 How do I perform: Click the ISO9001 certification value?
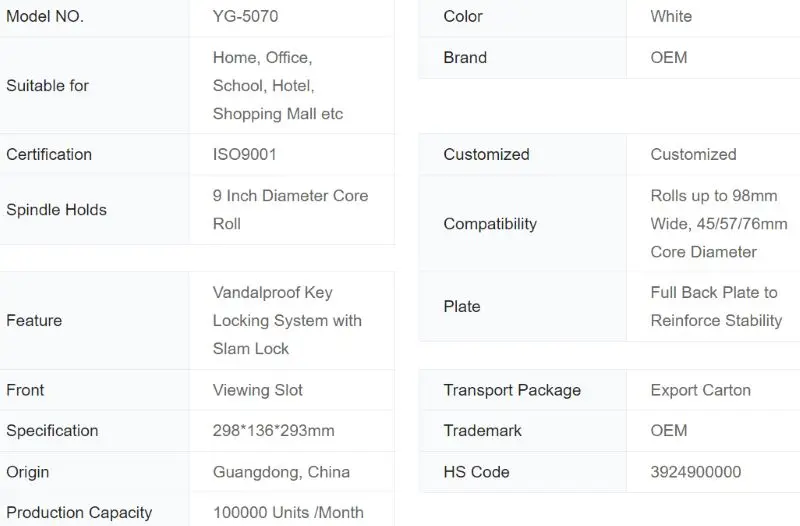pyautogui.click(x=245, y=154)
